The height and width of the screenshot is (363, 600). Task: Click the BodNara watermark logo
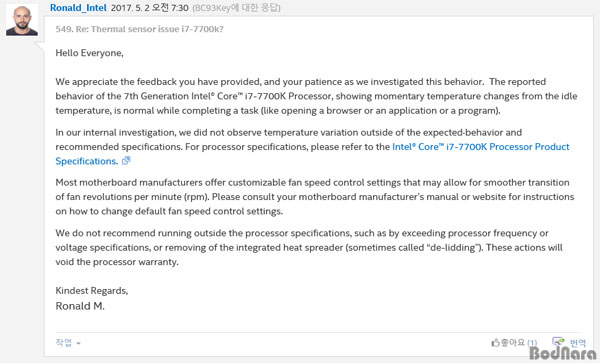562,353
